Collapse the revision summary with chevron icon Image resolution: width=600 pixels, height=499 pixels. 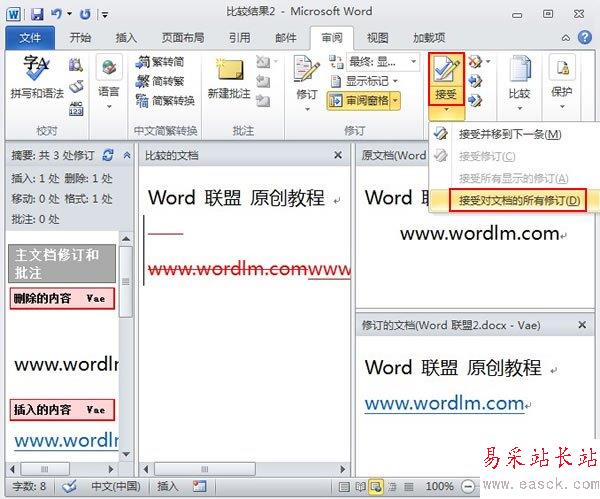[x=127, y=155]
